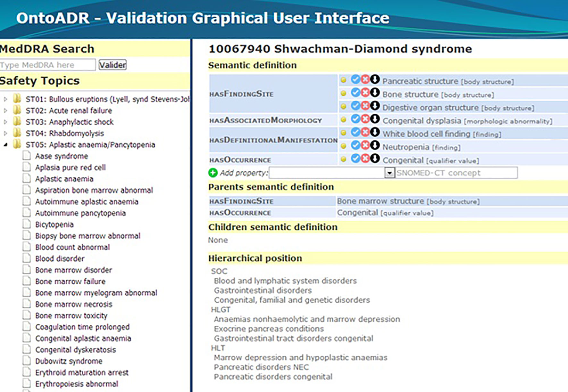Reject Bone structure [body structure] with red X icon

click(365, 93)
